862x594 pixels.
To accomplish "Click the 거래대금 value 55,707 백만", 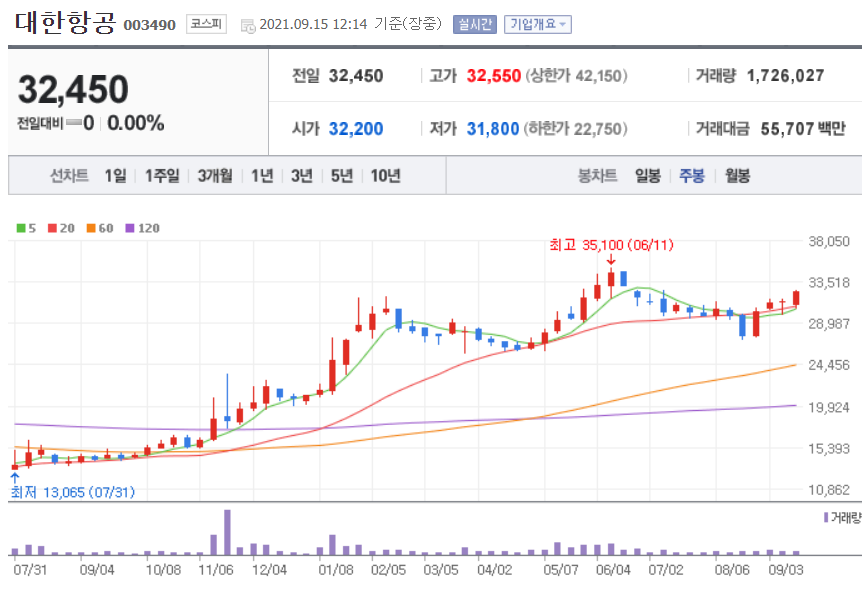I will pos(803,129).
